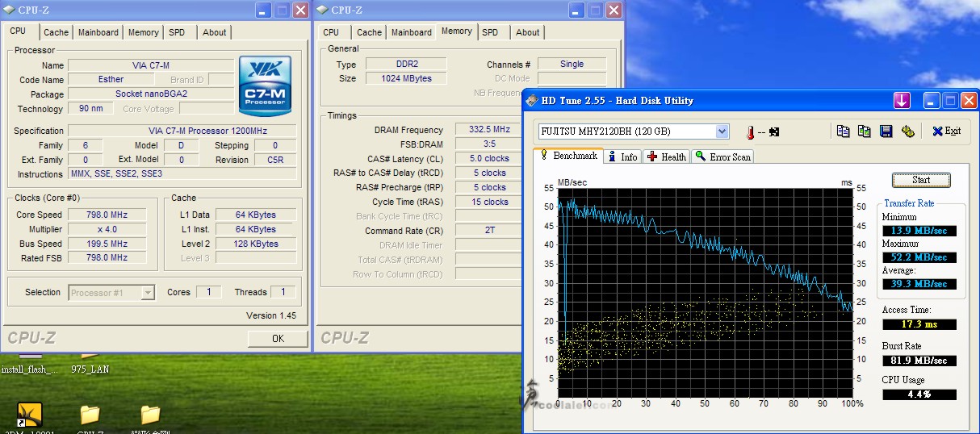This screenshot has height=434, width=980.
Task: Click the Exit button in HD Tune
Action: tap(945, 131)
